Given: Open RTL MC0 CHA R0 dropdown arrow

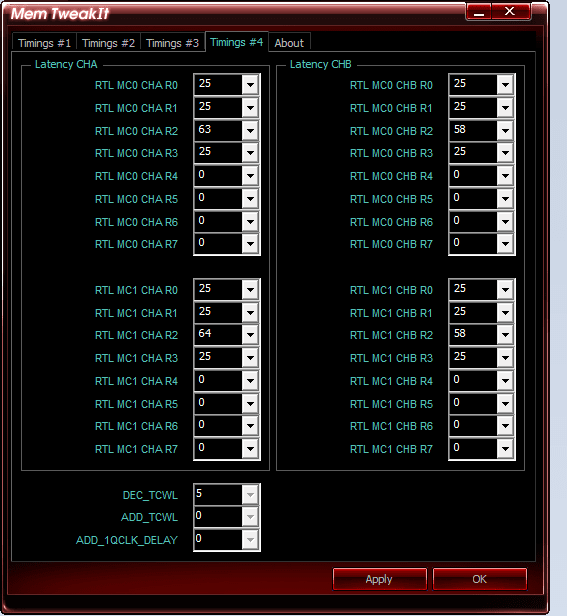Looking at the screenshot, I should point(250,84).
